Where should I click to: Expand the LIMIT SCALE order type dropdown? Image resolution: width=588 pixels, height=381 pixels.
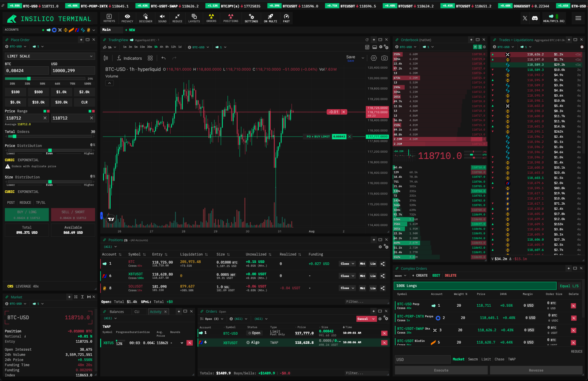(50, 56)
